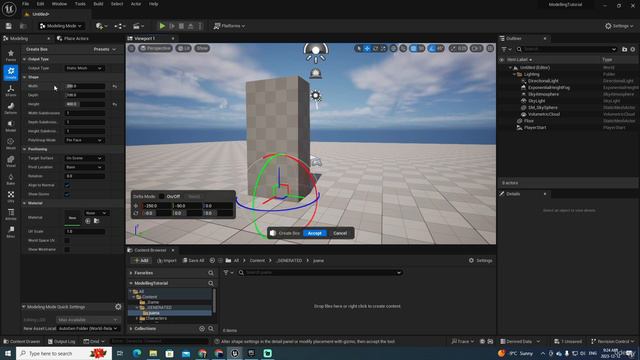640x360 pixels.
Task: Click the green Play level button
Action: coord(162,26)
